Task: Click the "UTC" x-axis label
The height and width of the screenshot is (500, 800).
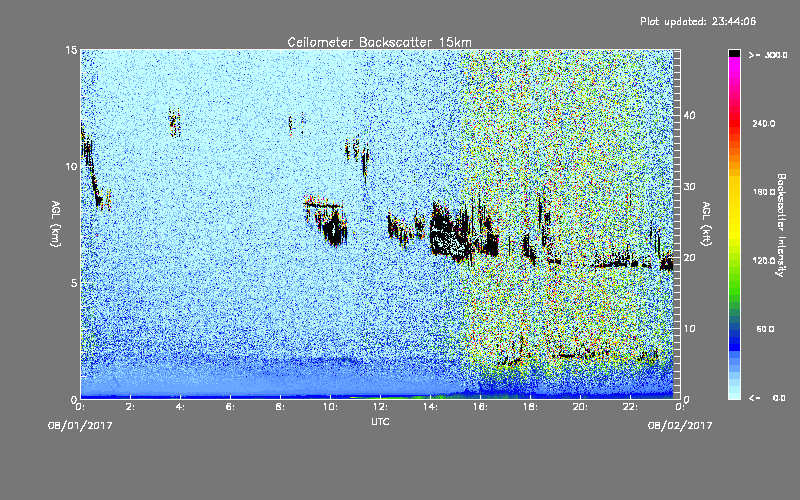Action: pyautogui.click(x=380, y=421)
